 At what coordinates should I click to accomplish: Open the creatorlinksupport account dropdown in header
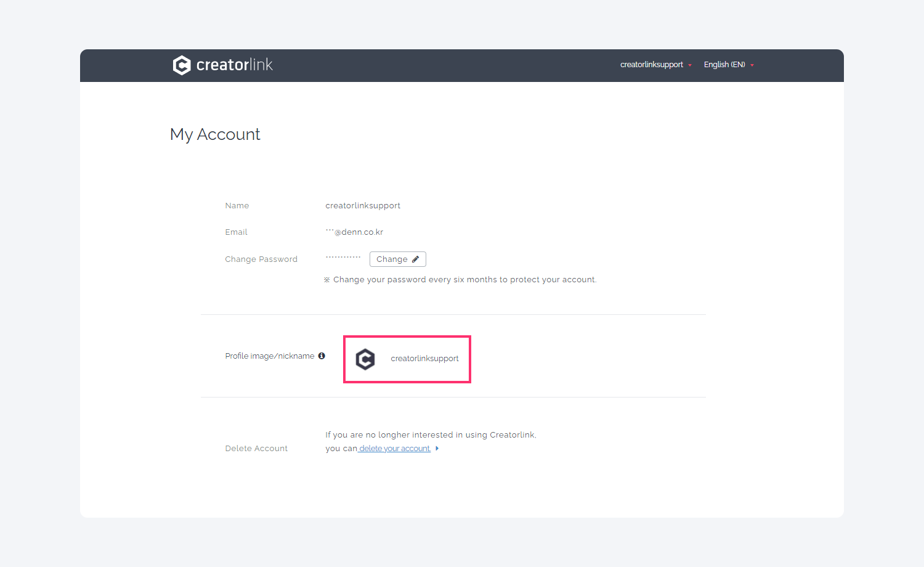tap(656, 65)
